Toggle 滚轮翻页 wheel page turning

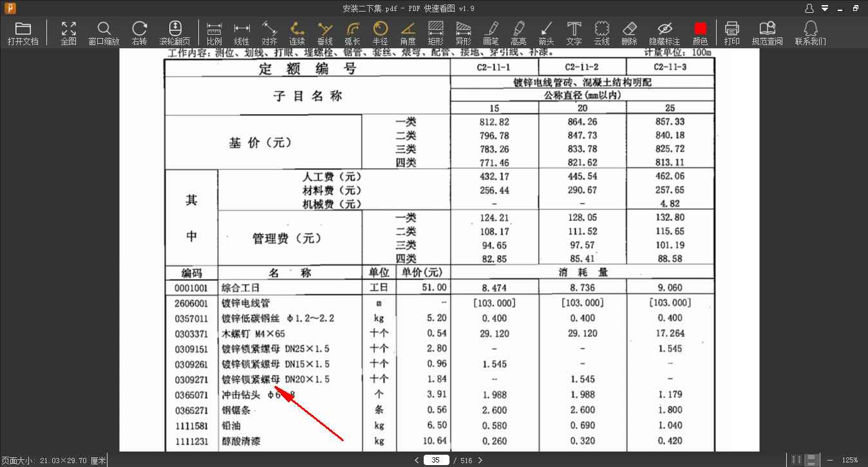click(x=175, y=33)
